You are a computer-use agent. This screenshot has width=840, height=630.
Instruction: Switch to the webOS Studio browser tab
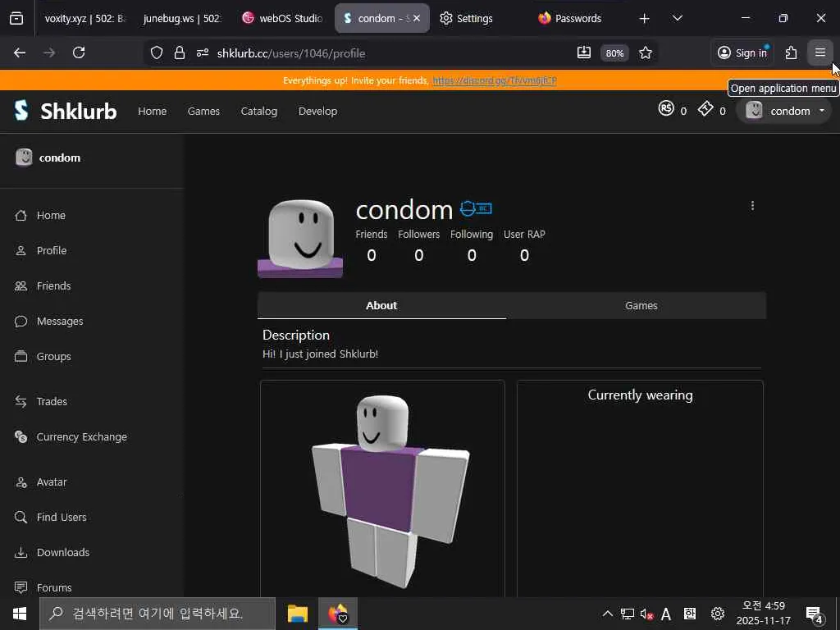tap(282, 18)
